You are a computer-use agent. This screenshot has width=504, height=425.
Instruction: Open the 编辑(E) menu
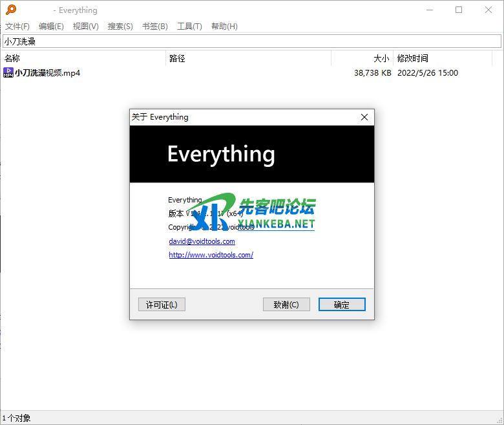pyautogui.click(x=51, y=26)
